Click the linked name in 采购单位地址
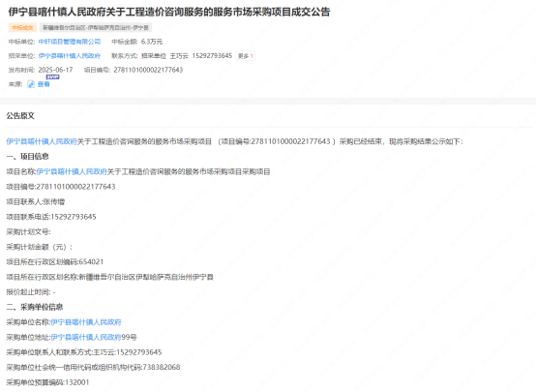This screenshot has height=392, width=536. [x=86, y=337]
